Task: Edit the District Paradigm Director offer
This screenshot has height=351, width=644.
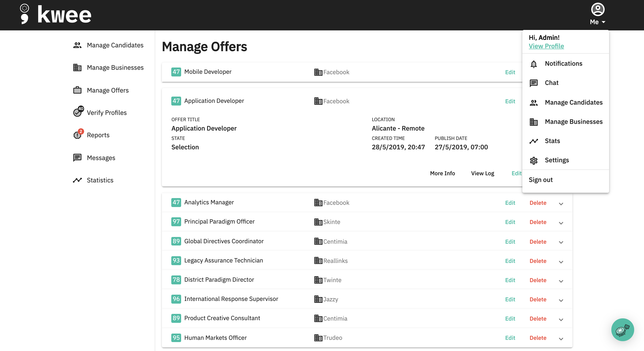Action: tap(510, 280)
